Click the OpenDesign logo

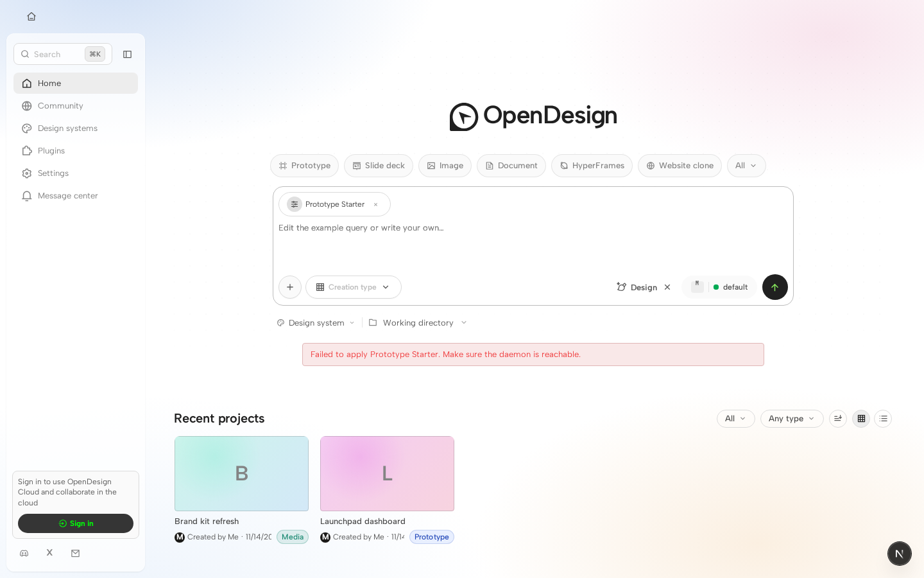point(533,116)
